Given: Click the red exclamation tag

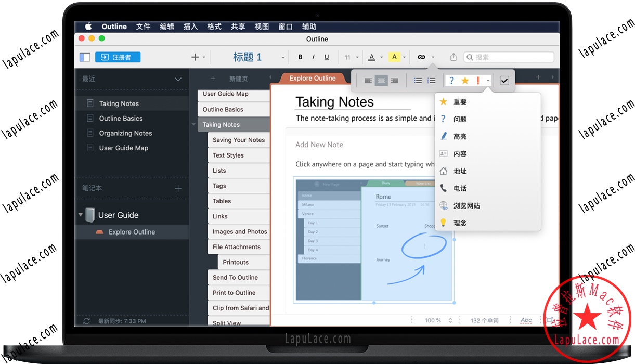Looking at the screenshot, I should [478, 81].
